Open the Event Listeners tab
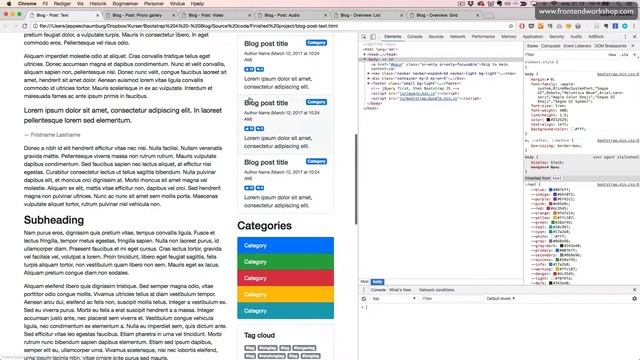Screen dimensions: 640x360 click(x=577, y=46)
